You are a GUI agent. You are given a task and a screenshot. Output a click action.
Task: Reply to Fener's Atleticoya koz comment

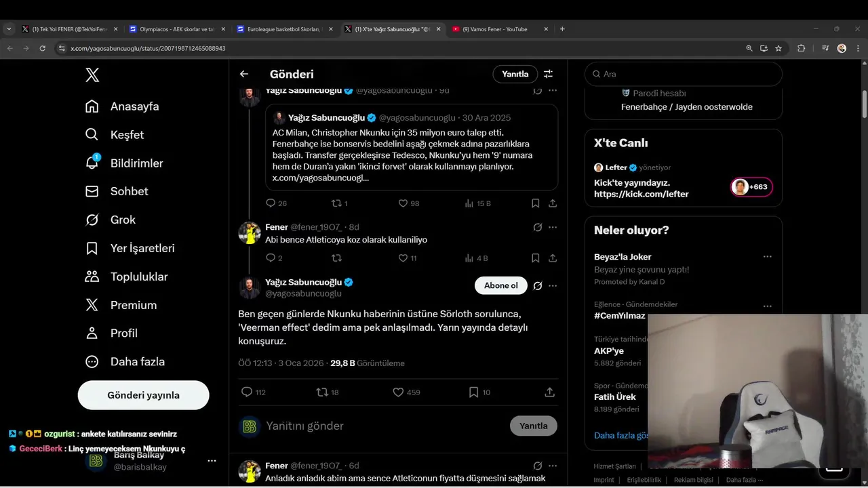[274, 258]
